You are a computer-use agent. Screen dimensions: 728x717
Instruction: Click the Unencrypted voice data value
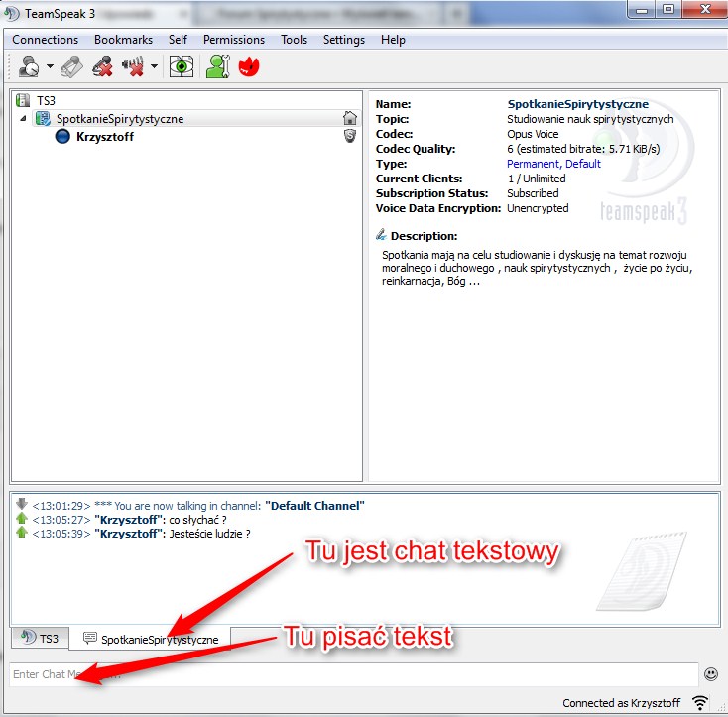pyautogui.click(x=538, y=208)
